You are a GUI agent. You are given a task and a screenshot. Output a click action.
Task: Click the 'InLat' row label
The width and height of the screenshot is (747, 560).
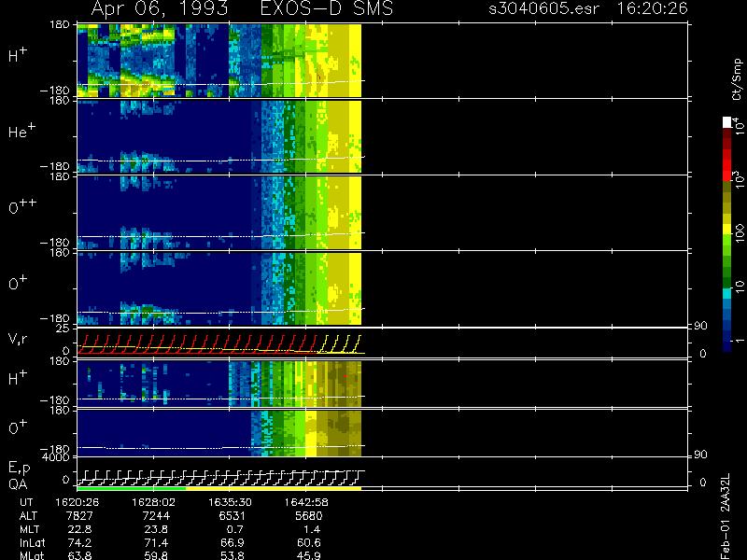click(33, 542)
